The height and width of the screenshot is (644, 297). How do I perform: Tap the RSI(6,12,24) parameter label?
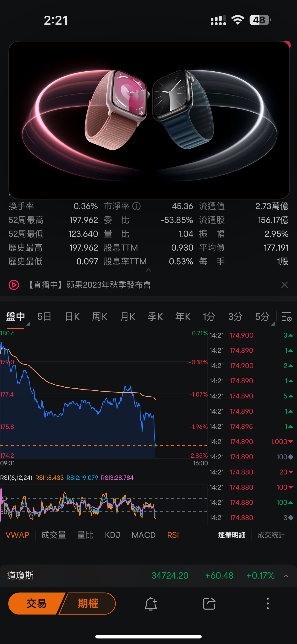pyautogui.click(x=16, y=478)
